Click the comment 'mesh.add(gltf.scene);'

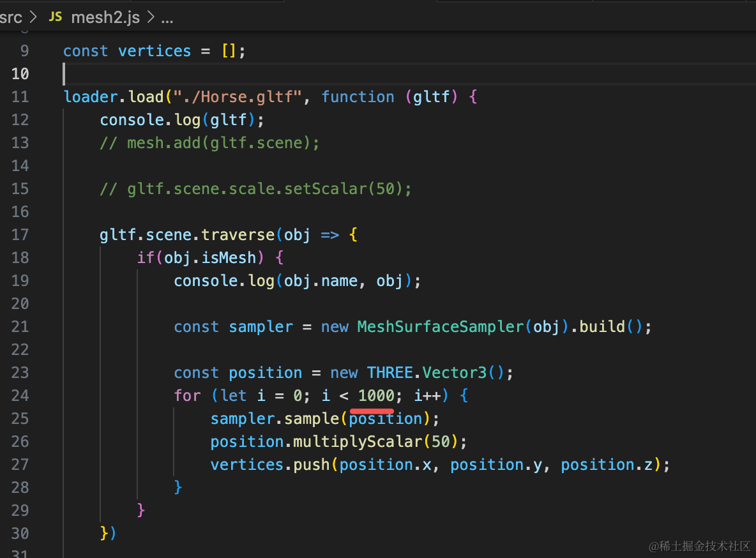(223, 143)
